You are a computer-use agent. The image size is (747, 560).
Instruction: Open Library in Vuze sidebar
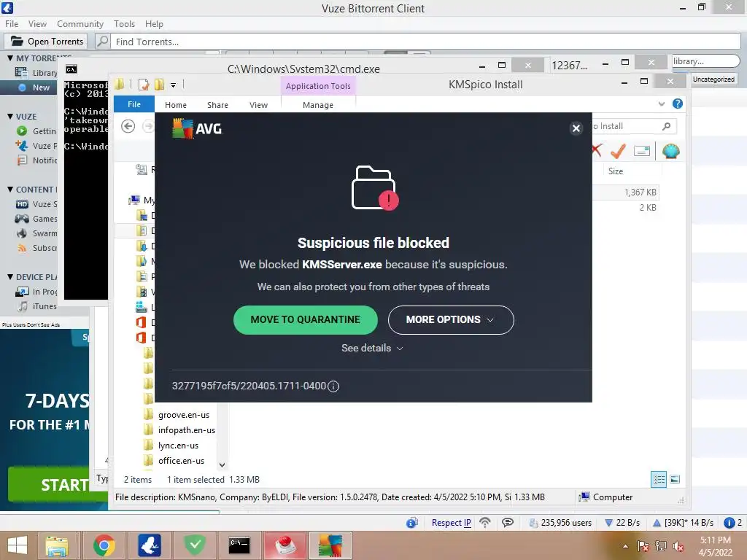click(x=36, y=73)
